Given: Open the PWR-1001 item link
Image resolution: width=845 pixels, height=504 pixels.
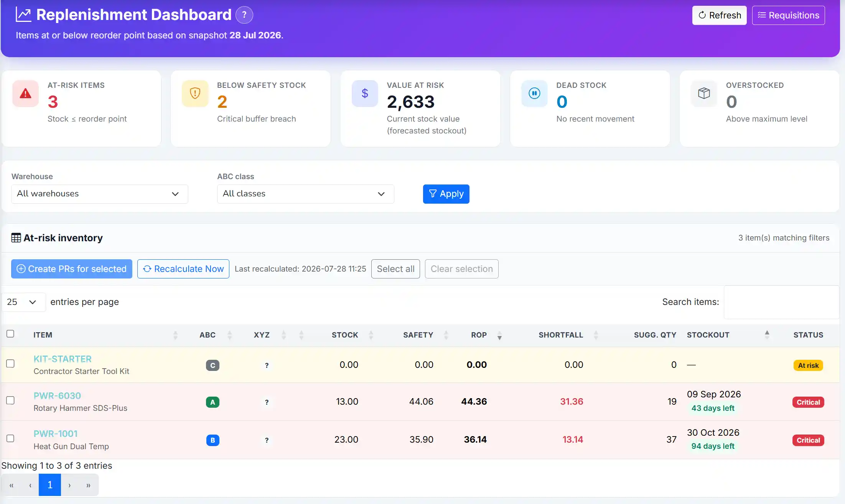Looking at the screenshot, I should (56, 434).
